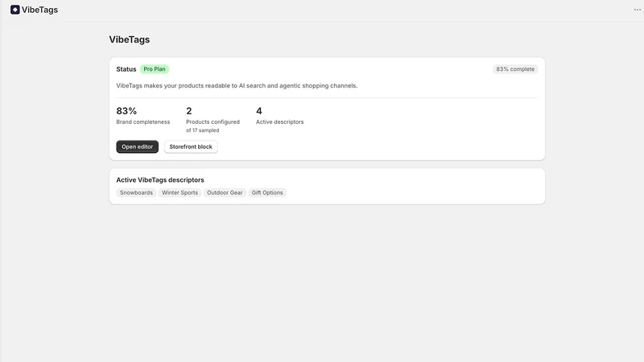The width and height of the screenshot is (644, 362).
Task: Click the number 4 active descriptors value
Action: pos(259,111)
